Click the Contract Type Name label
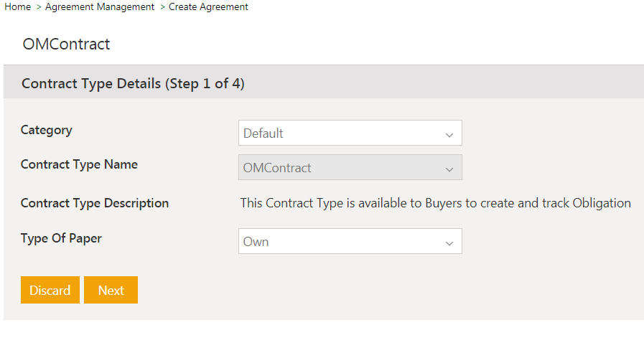The image size is (644, 348). 79,164
